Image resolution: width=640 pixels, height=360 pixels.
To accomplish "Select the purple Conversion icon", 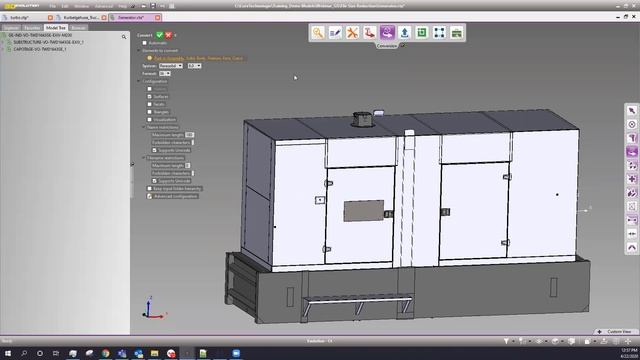I will point(387,33).
